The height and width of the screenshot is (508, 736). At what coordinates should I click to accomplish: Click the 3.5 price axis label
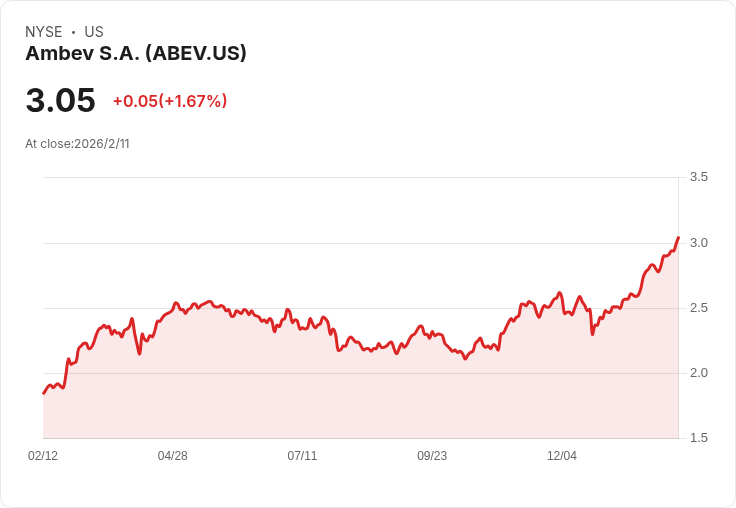tap(698, 177)
